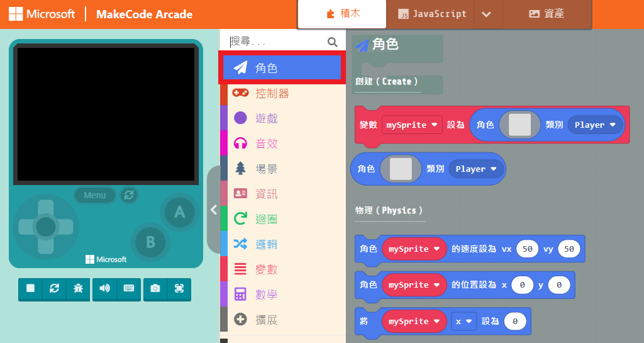Click the 設為 value 0 field
The image size is (644, 343).
515,321
